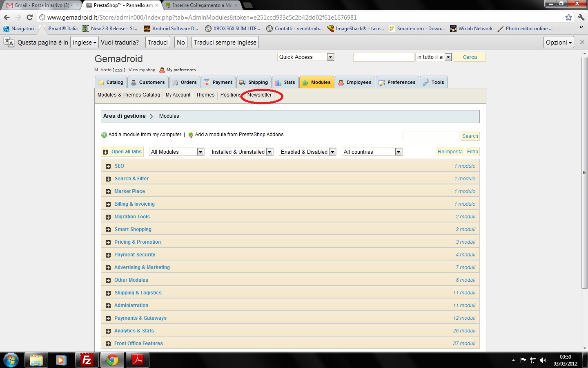Expand Migration Tools plus icon

click(108, 217)
